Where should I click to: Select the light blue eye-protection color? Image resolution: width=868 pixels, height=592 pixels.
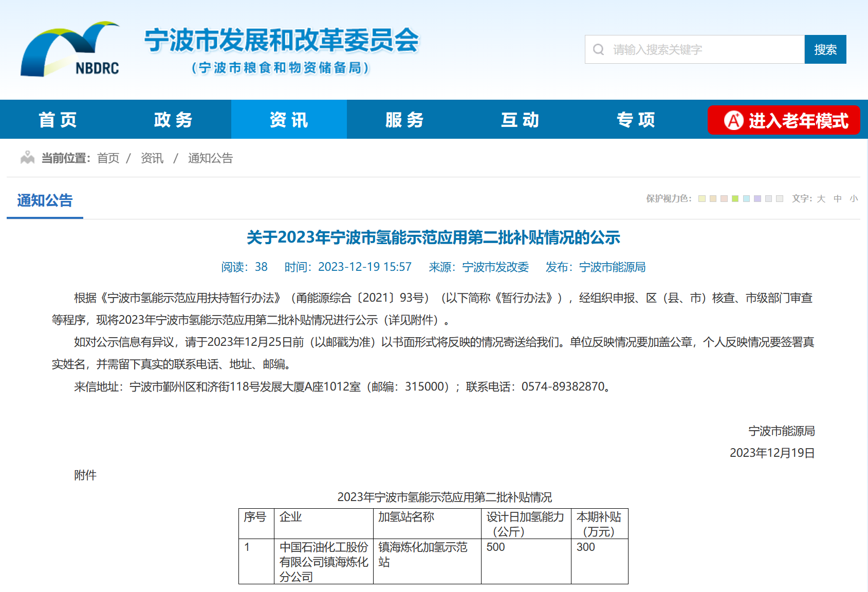click(746, 199)
